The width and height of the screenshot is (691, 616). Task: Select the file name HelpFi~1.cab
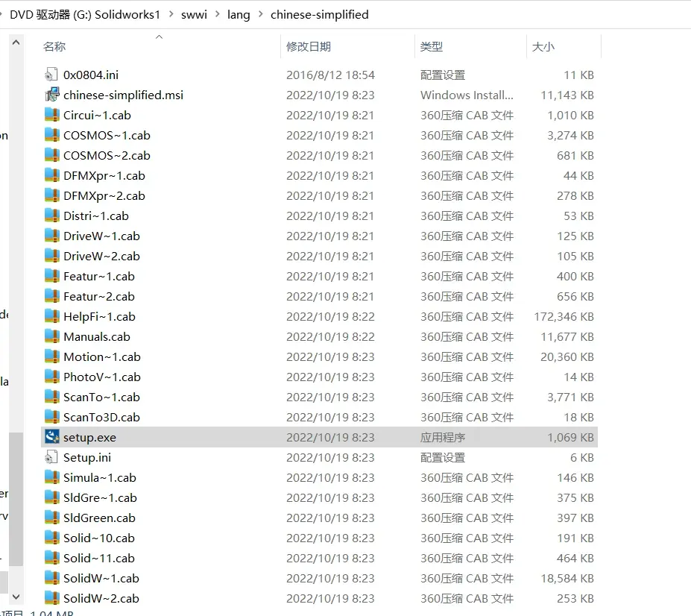click(x=100, y=317)
